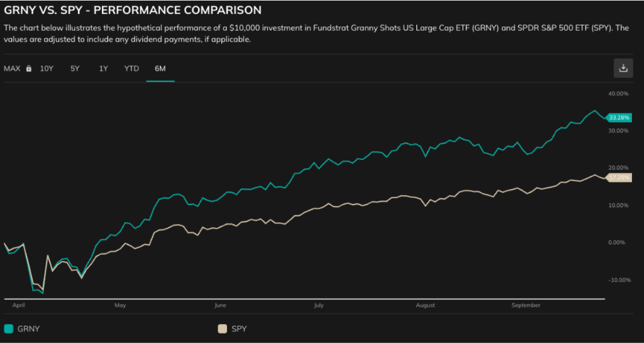Click the May label on the x-axis
Image resolution: width=644 pixels, height=343 pixels.
(x=120, y=305)
